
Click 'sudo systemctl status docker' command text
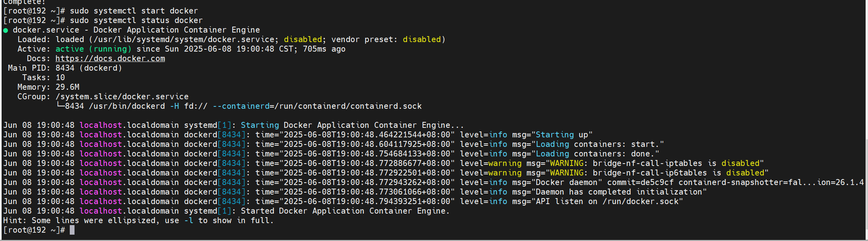(136, 20)
